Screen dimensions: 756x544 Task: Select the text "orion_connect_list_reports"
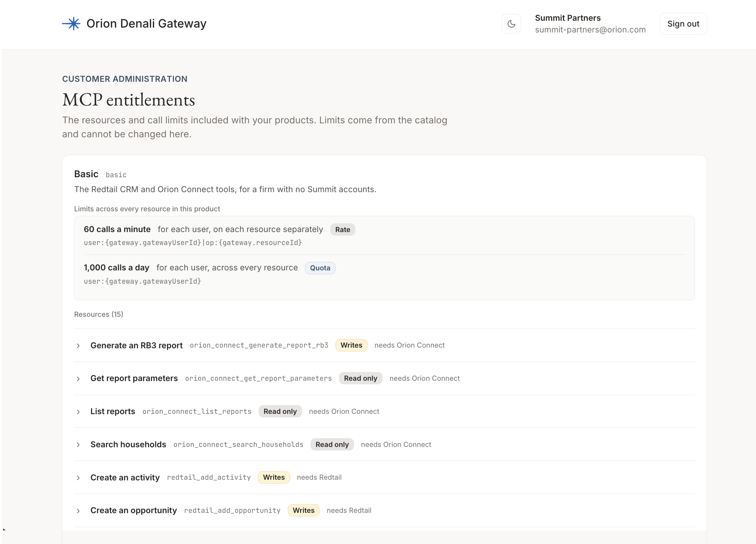click(197, 411)
